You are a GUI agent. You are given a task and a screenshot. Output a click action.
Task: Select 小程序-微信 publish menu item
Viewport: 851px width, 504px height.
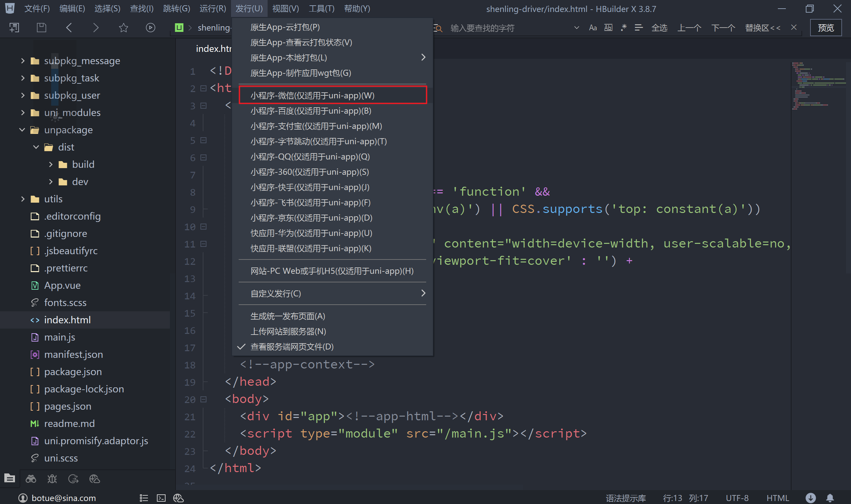point(312,95)
